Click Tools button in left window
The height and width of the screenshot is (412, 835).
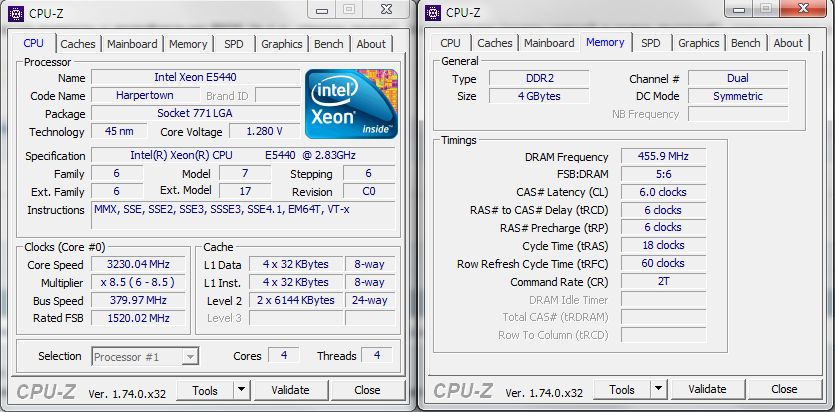206,390
